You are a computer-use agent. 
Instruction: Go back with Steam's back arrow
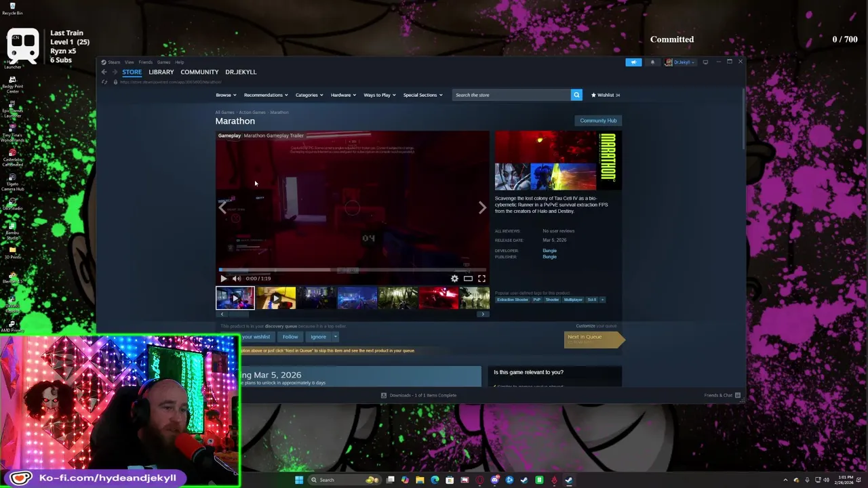(104, 72)
